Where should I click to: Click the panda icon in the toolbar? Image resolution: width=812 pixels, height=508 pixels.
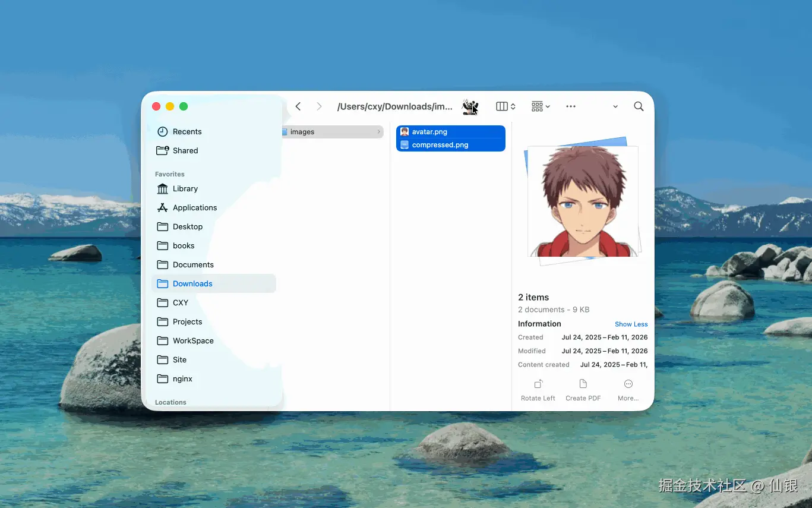click(x=469, y=106)
